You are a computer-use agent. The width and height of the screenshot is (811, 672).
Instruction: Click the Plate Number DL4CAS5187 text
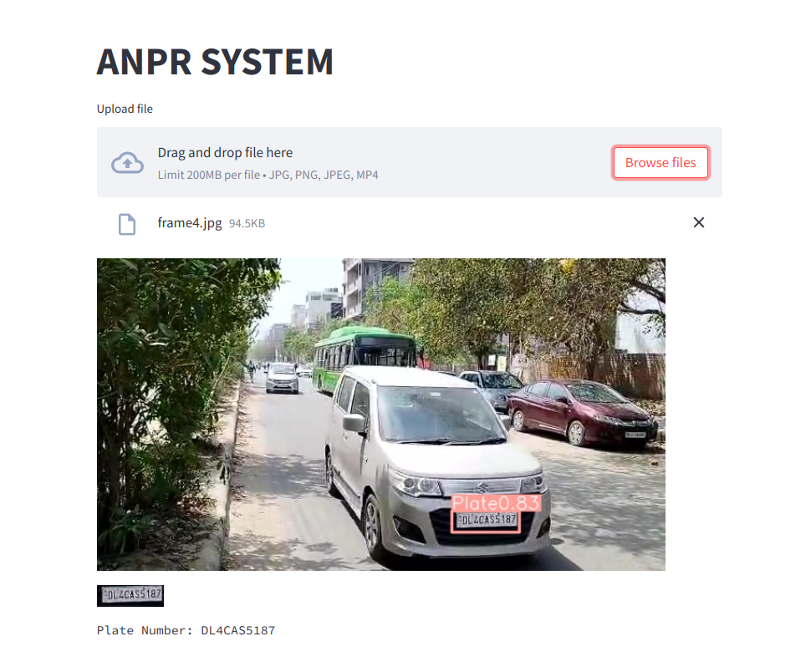click(x=186, y=630)
